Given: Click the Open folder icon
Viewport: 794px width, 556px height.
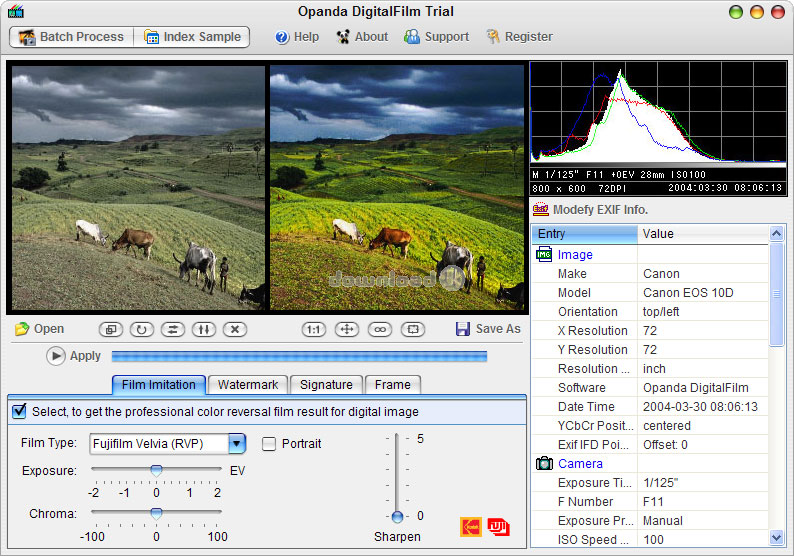Looking at the screenshot, I should point(22,329).
